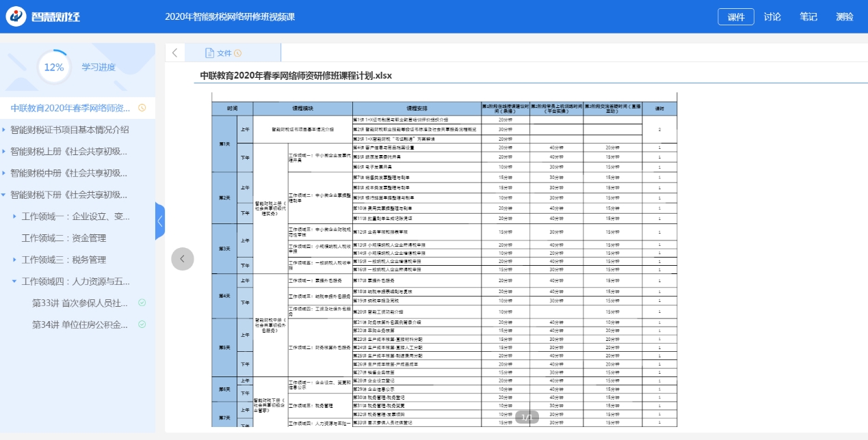Select the 课件 button in header
The image size is (868, 440).
click(x=736, y=16)
